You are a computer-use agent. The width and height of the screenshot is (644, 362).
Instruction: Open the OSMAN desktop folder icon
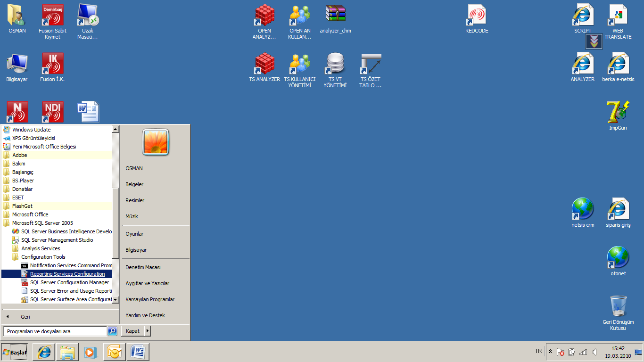coord(17,15)
